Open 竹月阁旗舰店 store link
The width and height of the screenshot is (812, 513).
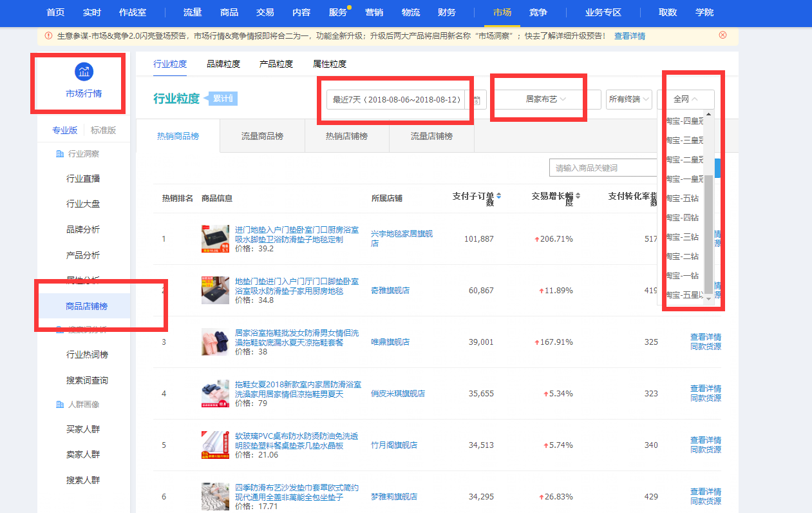click(x=394, y=445)
